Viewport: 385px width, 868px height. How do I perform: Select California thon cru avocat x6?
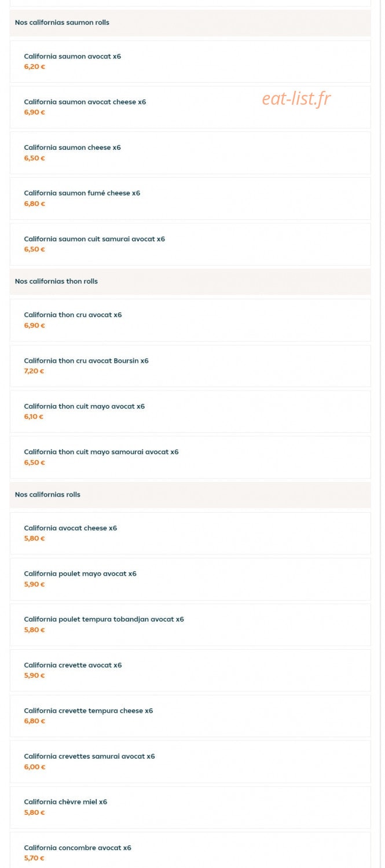(190, 320)
